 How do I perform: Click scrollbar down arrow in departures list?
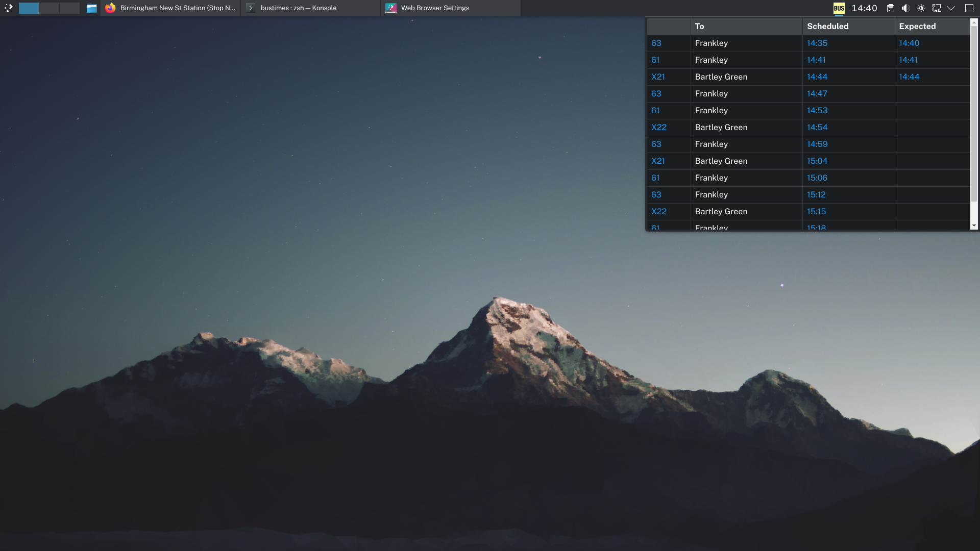pyautogui.click(x=974, y=226)
